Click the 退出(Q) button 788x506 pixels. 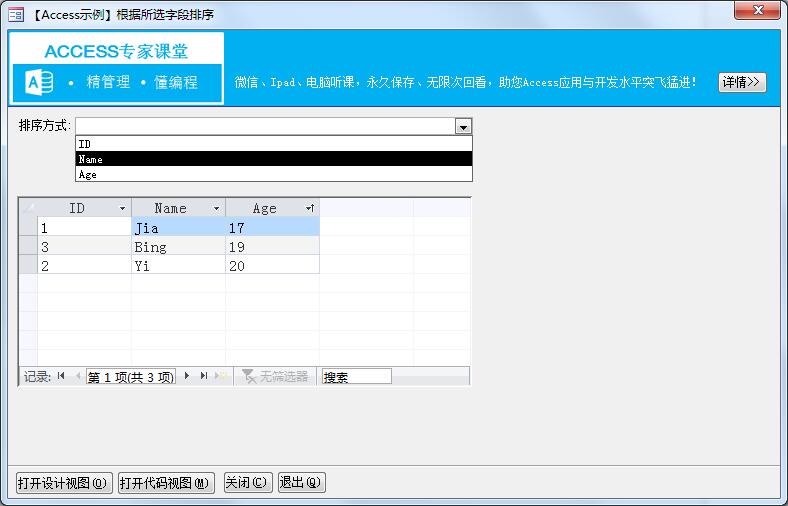pos(302,483)
